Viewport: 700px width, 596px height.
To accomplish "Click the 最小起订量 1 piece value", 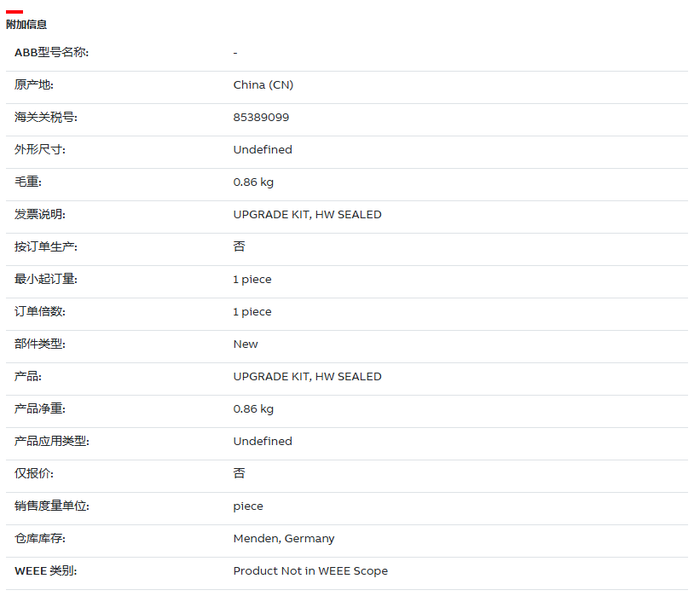I will pyautogui.click(x=252, y=280).
